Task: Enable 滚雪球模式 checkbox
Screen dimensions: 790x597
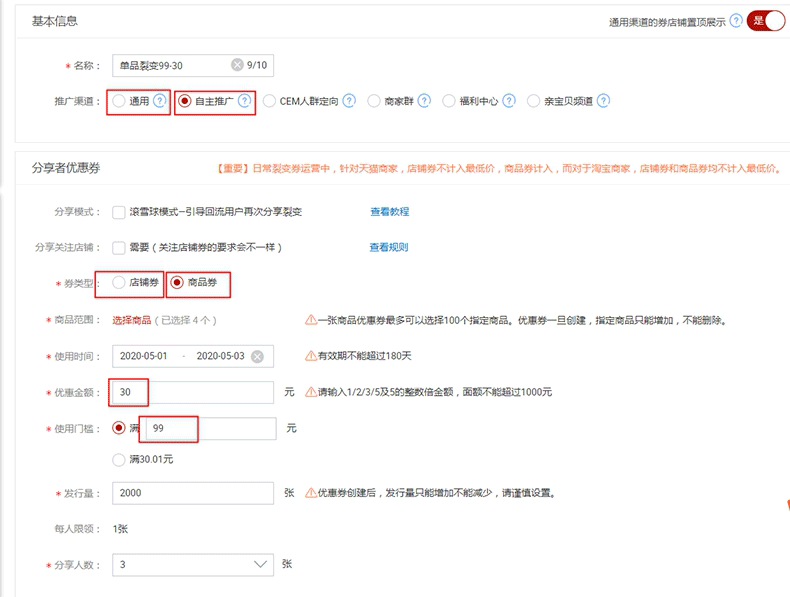Action: [x=119, y=212]
